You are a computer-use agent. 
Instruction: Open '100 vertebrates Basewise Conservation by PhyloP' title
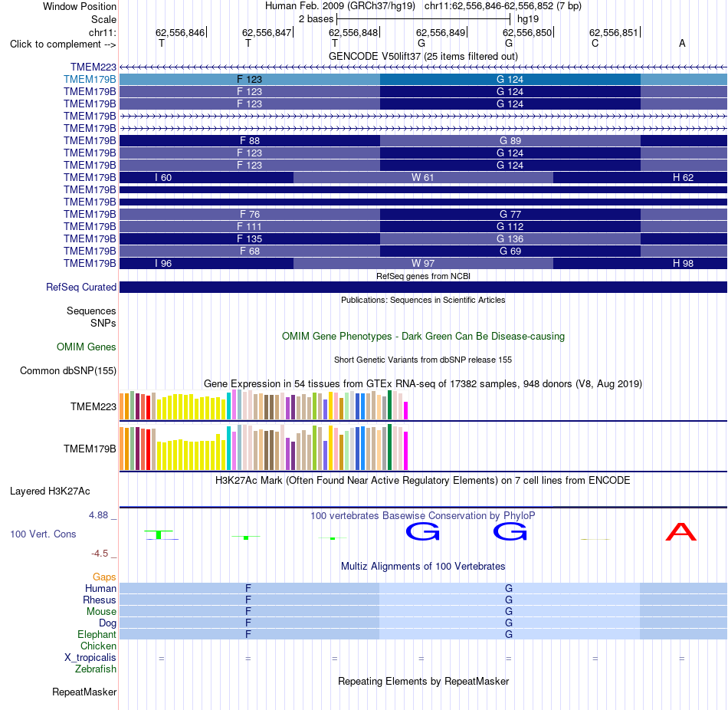(x=423, y=516)
